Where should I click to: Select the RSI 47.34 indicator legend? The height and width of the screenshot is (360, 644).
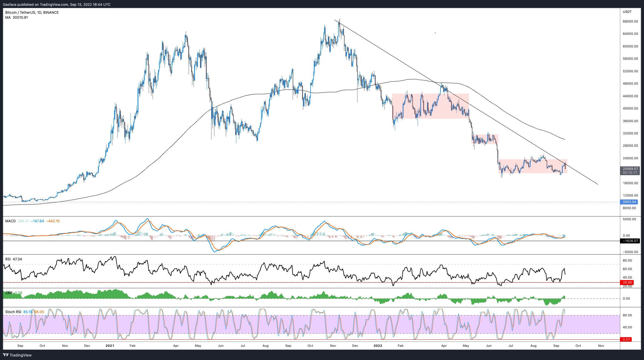tap(13, 259)
